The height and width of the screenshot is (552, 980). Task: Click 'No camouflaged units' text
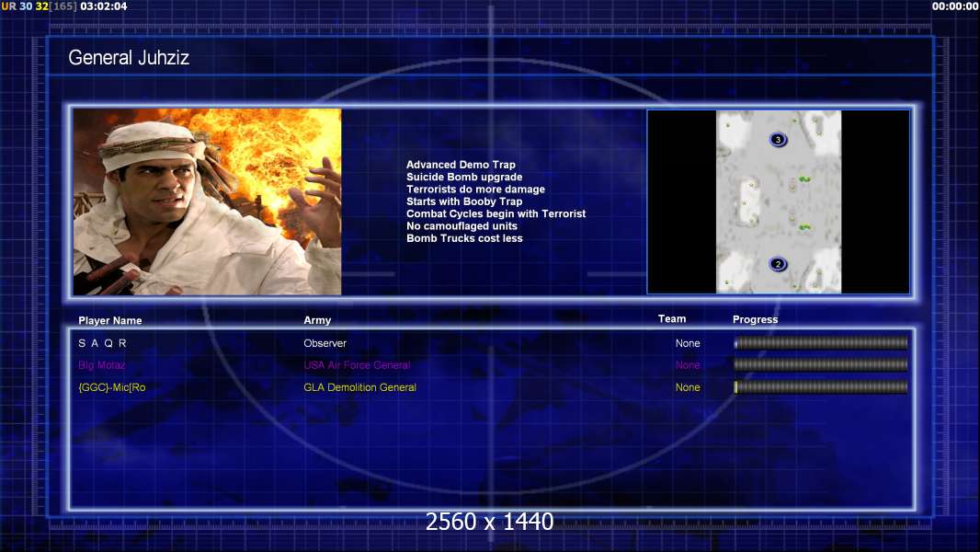click(x=462, y=225)
